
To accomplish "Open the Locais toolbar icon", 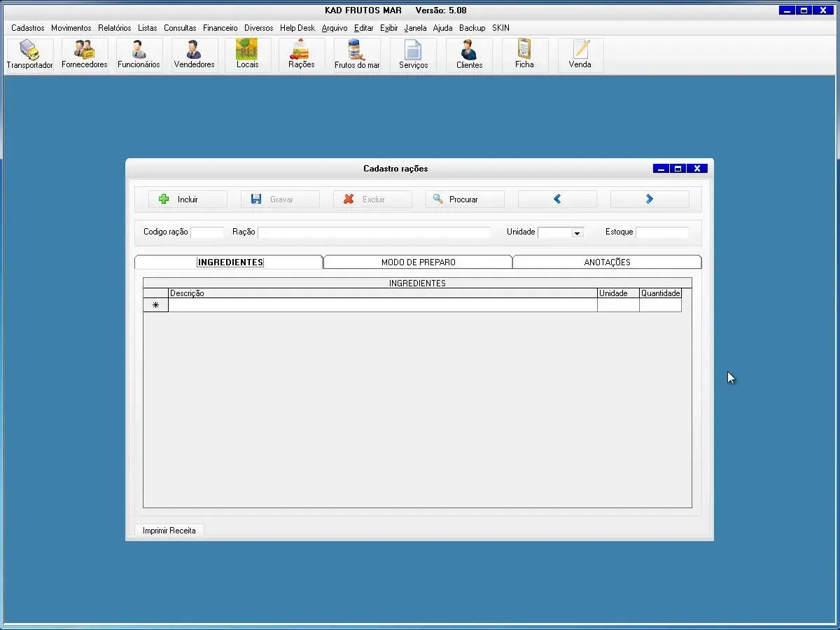I will tap(247, 55).
